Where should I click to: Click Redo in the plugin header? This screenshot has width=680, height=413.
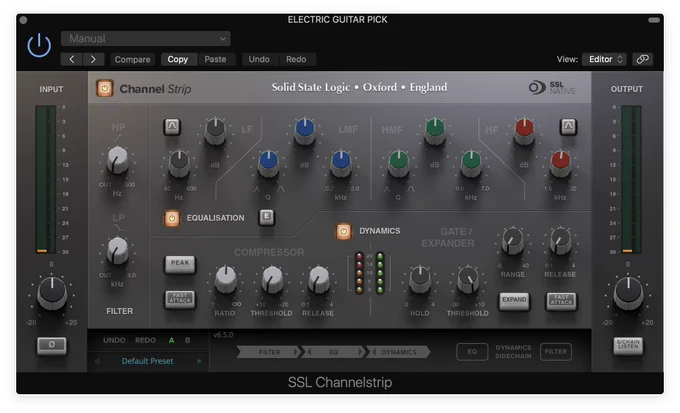coord(296,59)
